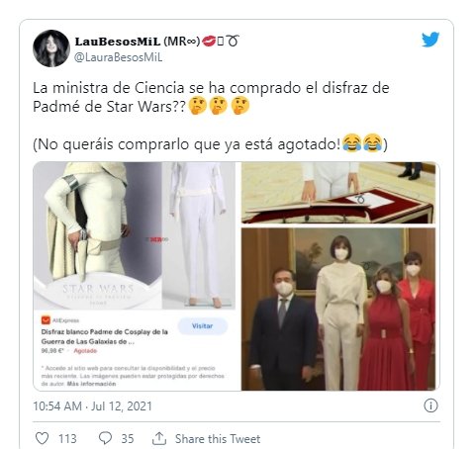Click the 35 replies count

click(x=128, y=439)
